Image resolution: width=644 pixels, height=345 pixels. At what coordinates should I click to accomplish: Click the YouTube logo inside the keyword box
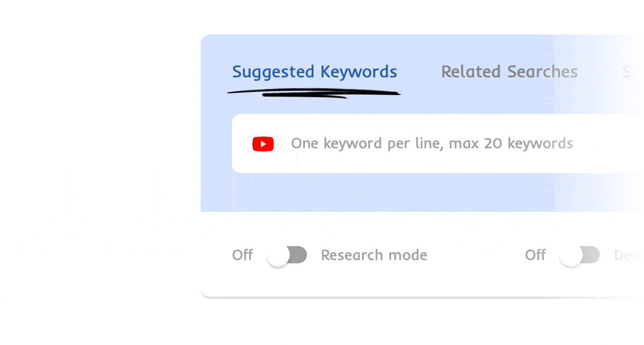(x=263, y=144)
